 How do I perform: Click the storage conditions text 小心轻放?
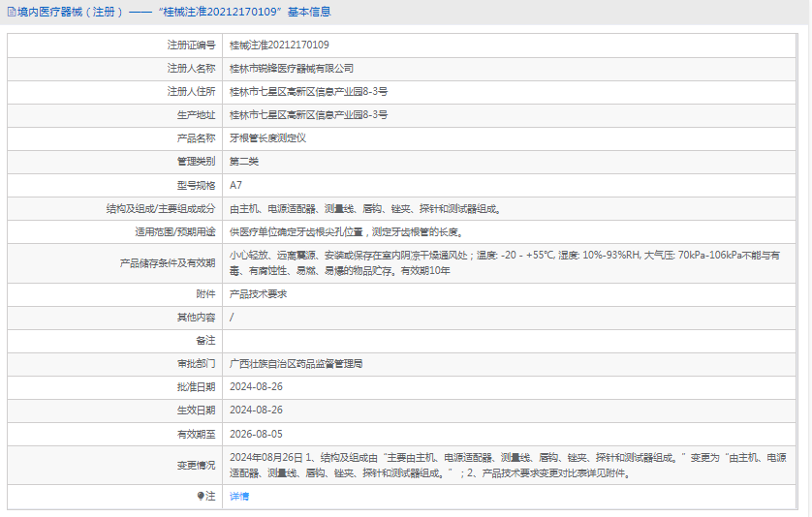coord(505,263)
